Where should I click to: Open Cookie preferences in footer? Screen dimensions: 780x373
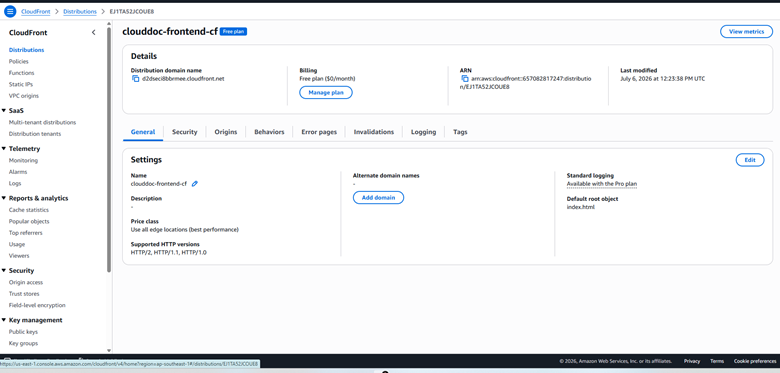click(x=755, y=361)
